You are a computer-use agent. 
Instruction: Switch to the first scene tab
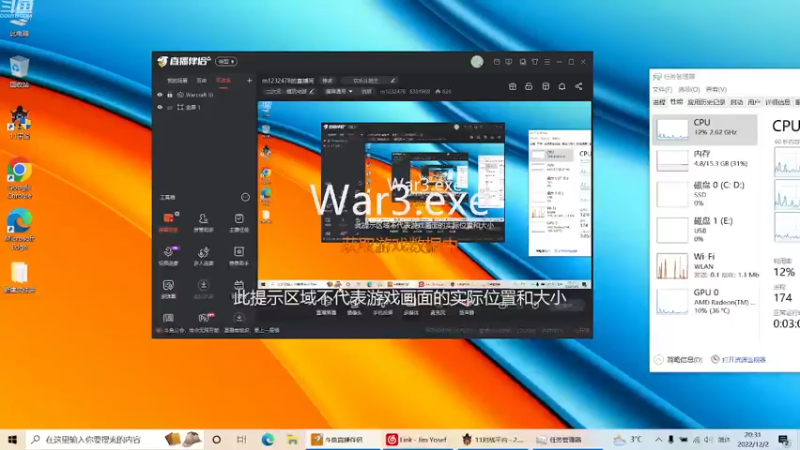pyautogui.click(x=177, y=81)
